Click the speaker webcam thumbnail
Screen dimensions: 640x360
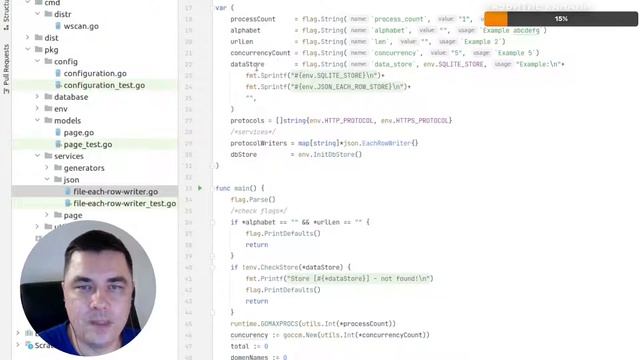tap(88, 288)
